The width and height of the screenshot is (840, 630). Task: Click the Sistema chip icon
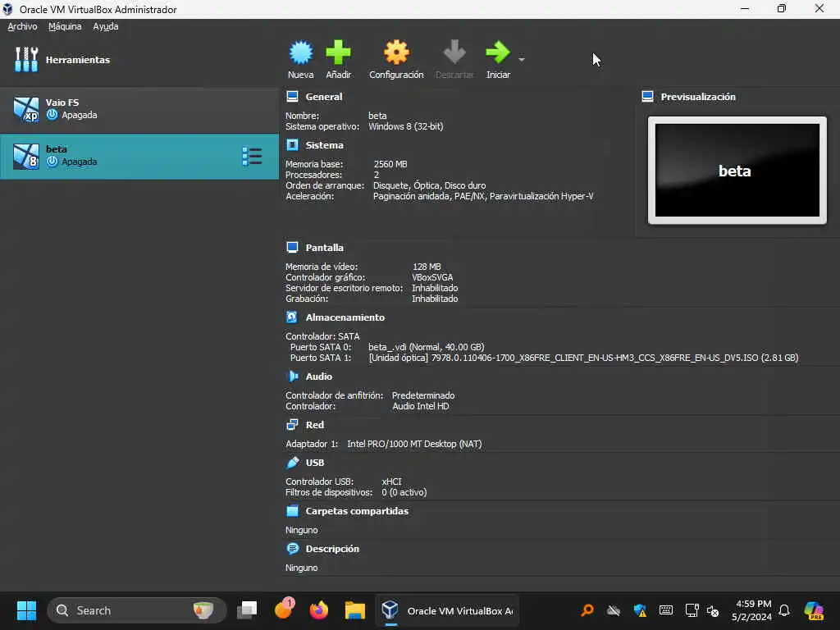[292, 144]
